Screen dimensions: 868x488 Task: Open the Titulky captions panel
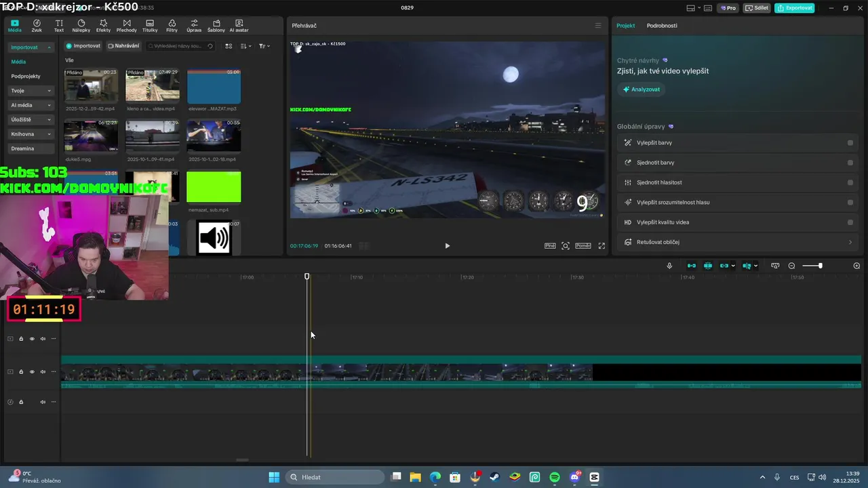coord(150,26)
